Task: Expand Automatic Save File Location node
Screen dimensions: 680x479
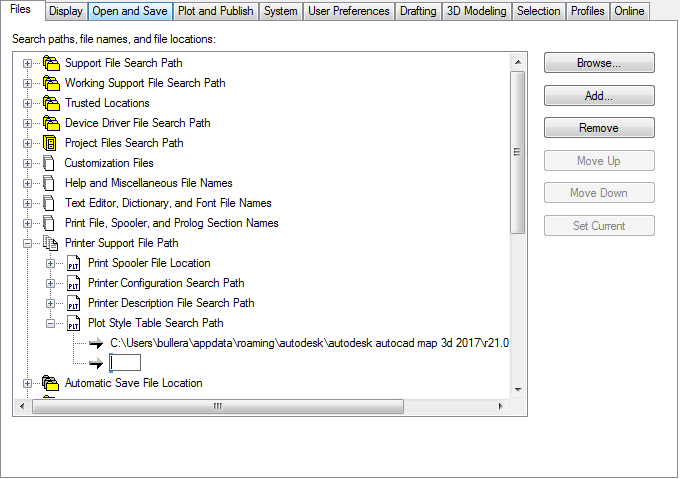Action: tap(27, 383)
